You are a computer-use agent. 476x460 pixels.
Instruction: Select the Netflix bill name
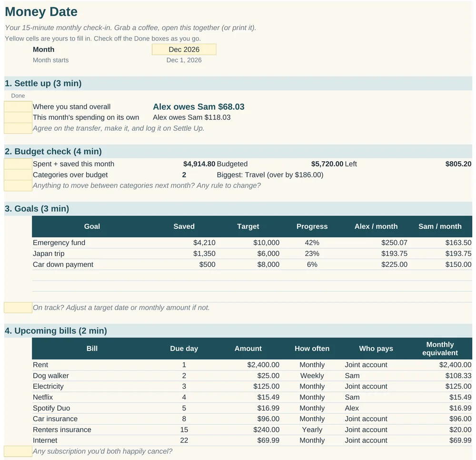pyautogui.click(x=43, y=397)
